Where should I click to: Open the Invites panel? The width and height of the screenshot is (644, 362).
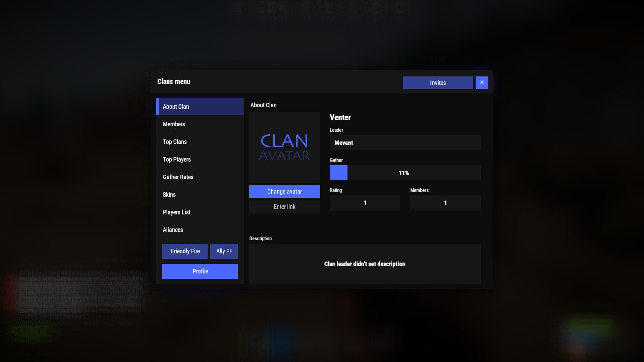point(437,83)
